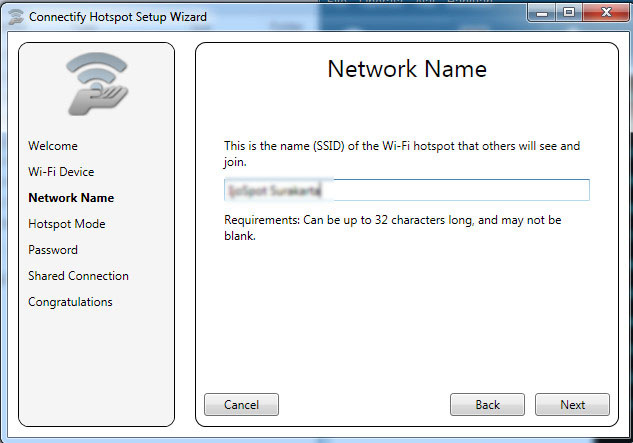Click the "Connectify Hotspot Setup Wizard" title
The height and width of the screenshot is (443, 633).
118,17
